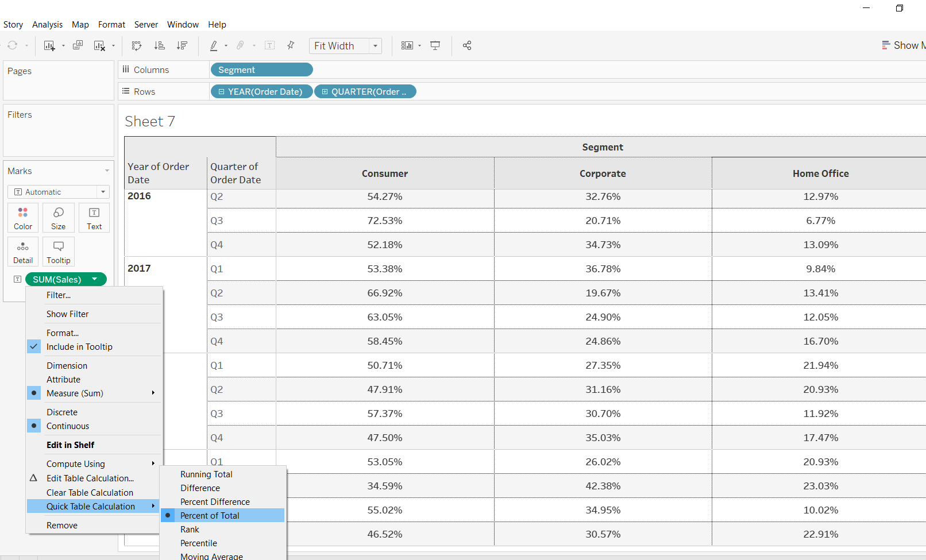Open the Color marks card
This screenshot has width=926, height=560.
23,218
